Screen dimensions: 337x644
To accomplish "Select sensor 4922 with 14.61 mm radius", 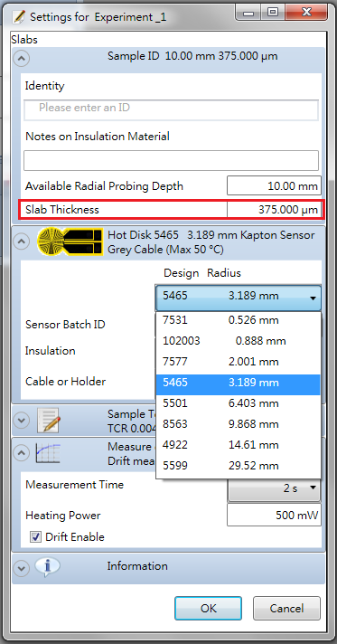I will coord(239,445).
